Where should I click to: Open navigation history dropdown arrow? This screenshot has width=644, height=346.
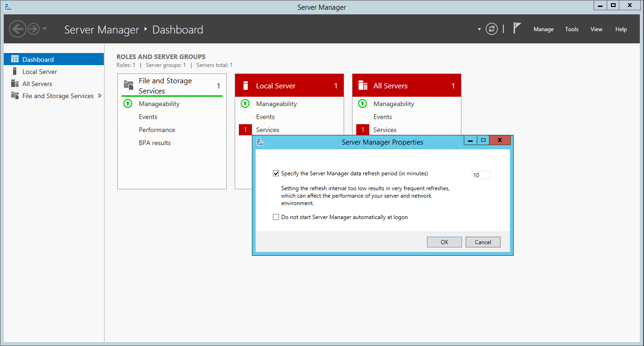coord(45,29)
